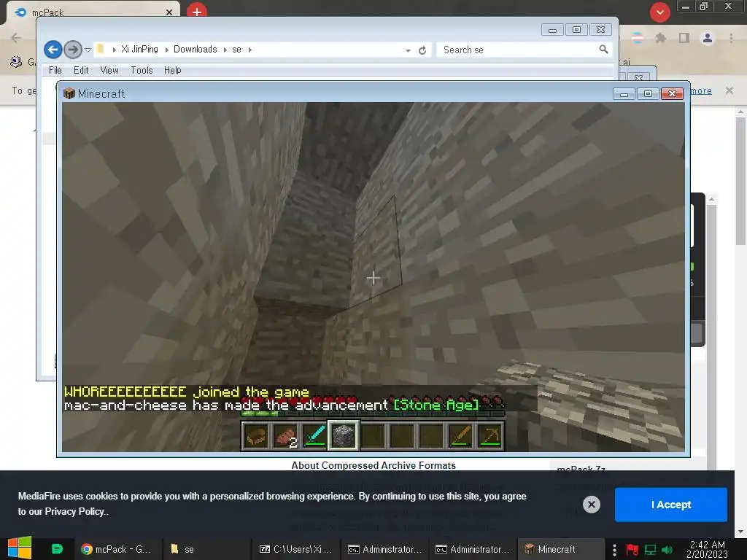Minimize the Minecraft window
This screenshot has height=560, width=747.
(x=624, y=94)
